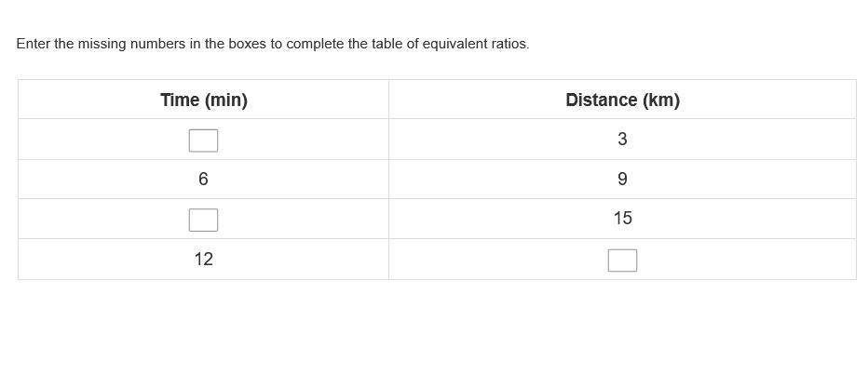
Task: Select the value 9 in the Distance column
Action: coord(622,180)
